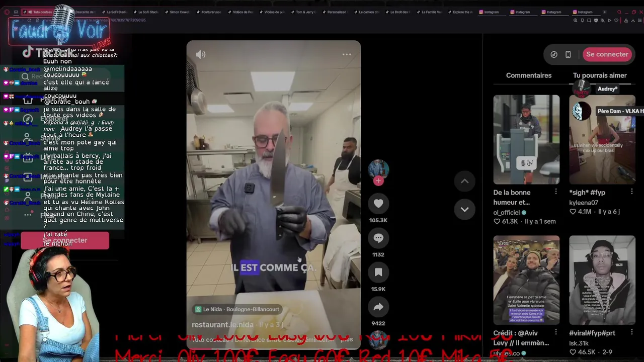This screenshot has height=362, width=644.
Task: Mute the TikTok video sound
Action: (201, 54)
